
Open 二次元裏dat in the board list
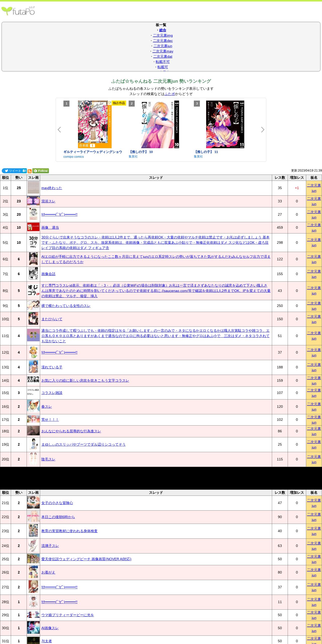(x=163, y=56)
